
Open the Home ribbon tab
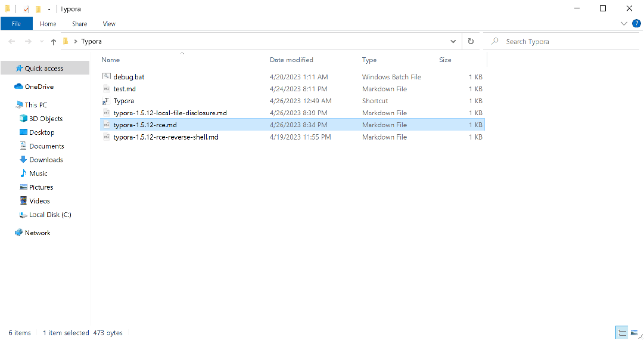(48, 24)
